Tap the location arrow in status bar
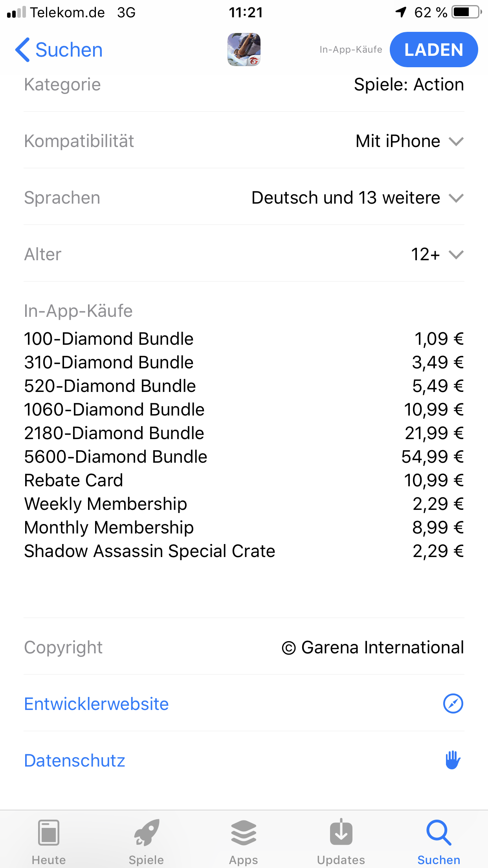This screenshot has width=488, height=868. 401,12
